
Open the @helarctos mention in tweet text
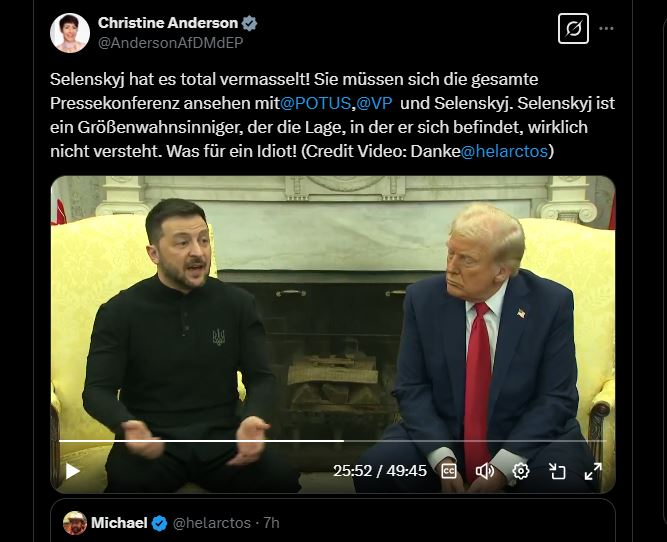click(x=504, y=151)
